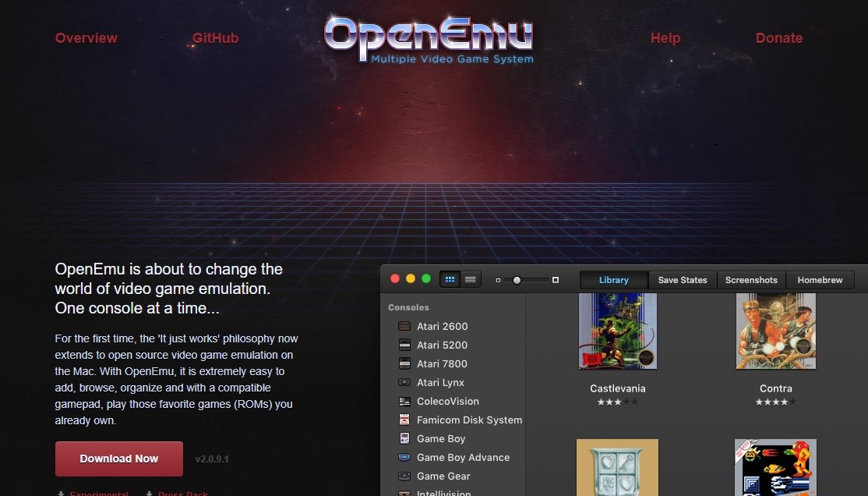Switch to list view in the toolbar
This screenshot has width=868, height=496.
click(x=471, y=280)
